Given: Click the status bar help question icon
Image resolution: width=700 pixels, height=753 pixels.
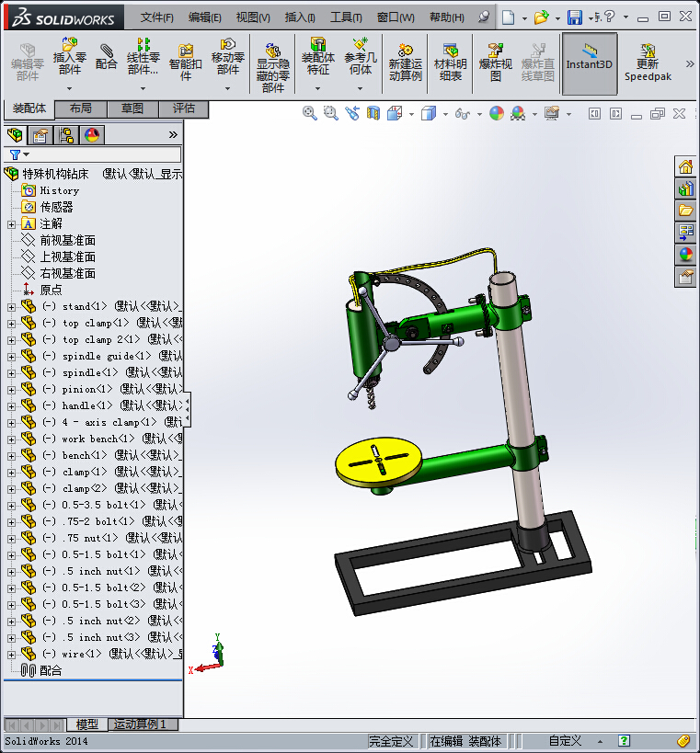Looking at the screenshot, I should [624, 741].
